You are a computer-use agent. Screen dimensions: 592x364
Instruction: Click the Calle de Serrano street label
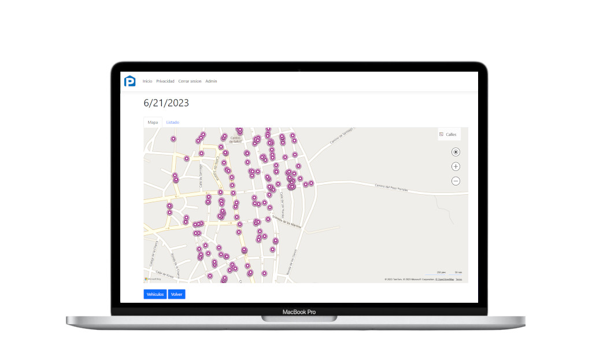(x=201, y=176)
